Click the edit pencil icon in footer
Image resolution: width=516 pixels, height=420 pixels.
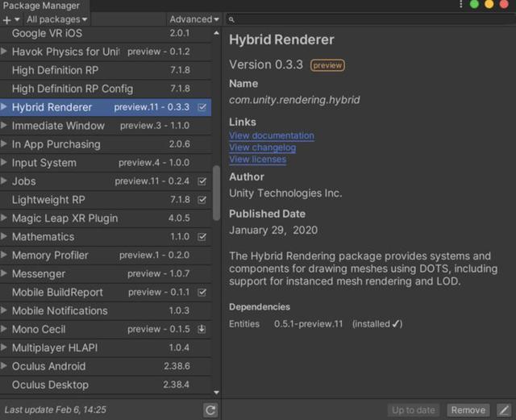coord(503,410)
